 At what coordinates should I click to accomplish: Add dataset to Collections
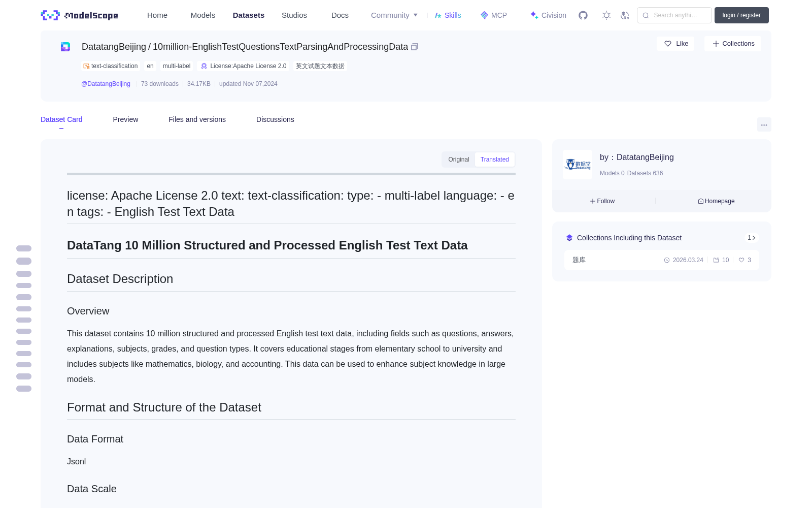click(733, 44)
